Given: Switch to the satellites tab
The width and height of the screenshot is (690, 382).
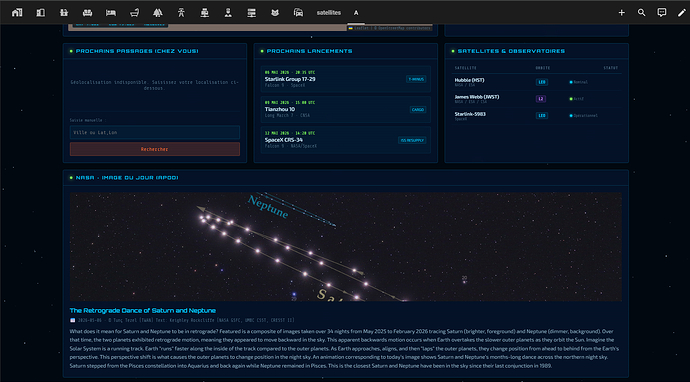Looking at the screenshot, I should pyautogui.click(x=329, y=13).
